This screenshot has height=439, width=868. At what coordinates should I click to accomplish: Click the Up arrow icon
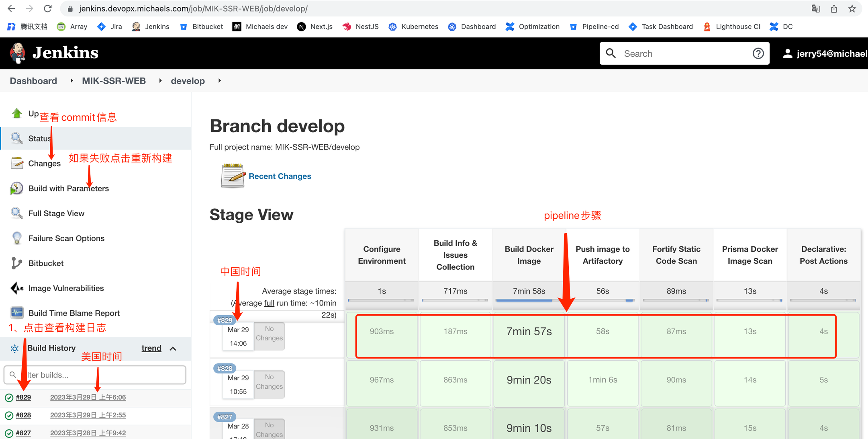(x=17, y=114)
